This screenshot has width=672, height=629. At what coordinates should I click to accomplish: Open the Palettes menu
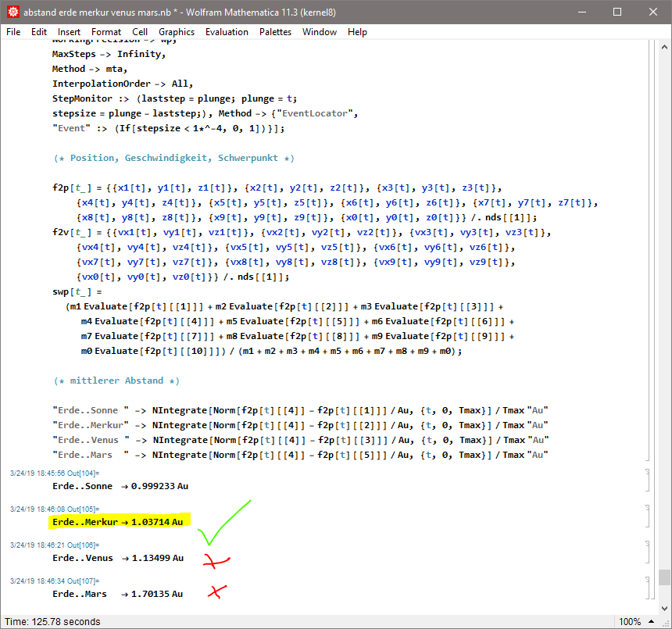point(275,32)
